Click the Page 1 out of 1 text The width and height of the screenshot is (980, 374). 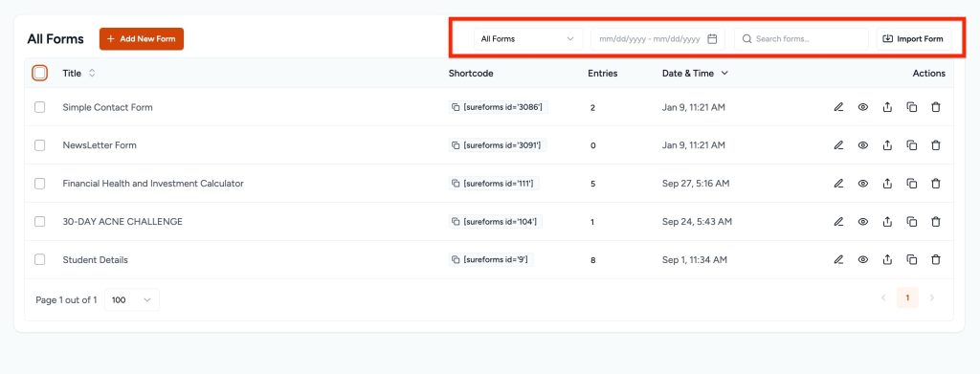[x=66, y=299]
